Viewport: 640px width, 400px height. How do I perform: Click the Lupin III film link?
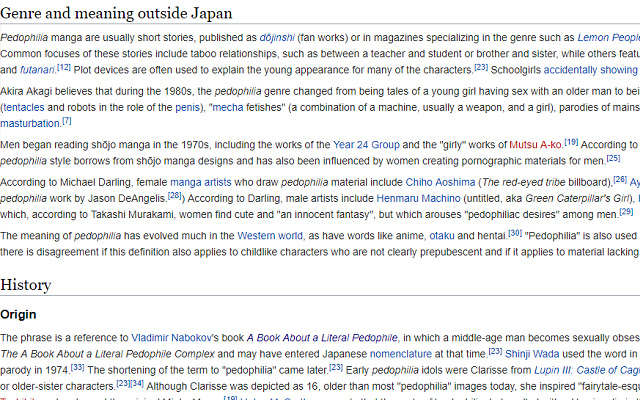tap(592, 368)
